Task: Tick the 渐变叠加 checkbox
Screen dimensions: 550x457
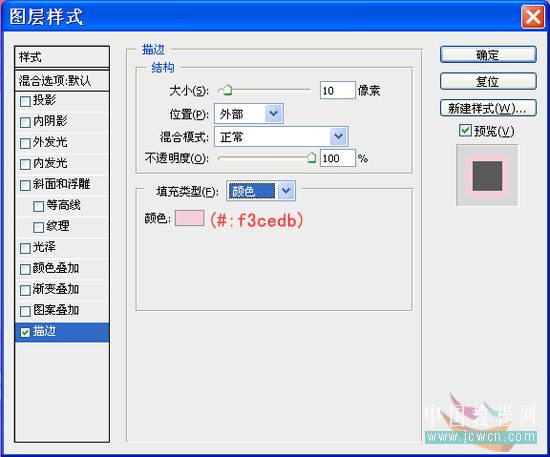Action: (x=25, y=290)
